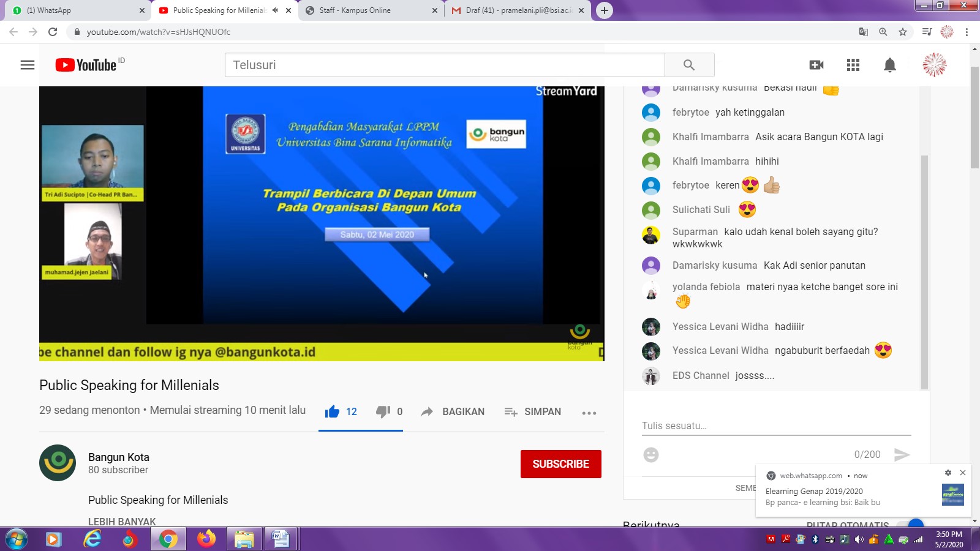Open the notifications bell
Viewport: 980px width, 551px height.
click(x=890, y=65)
